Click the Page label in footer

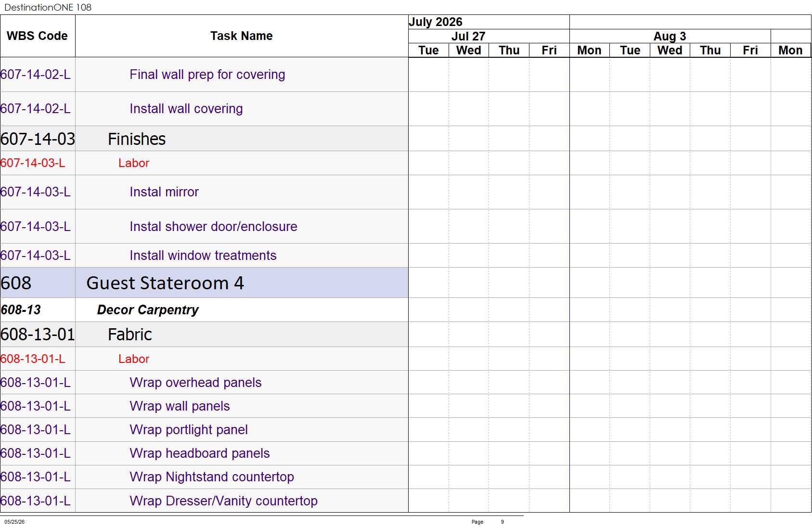tap(477, 522)
